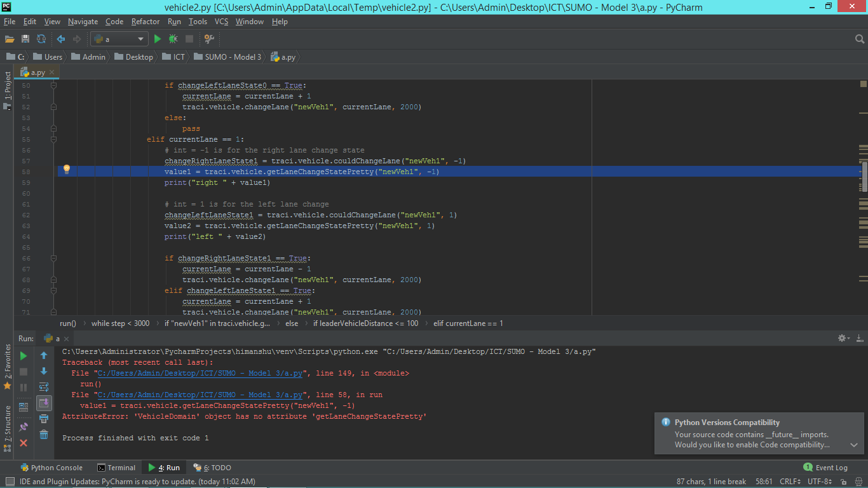Screen dimensions: 868x488
Task: Click the Restore Layout icon in Run panel
Action: (24, 407)
